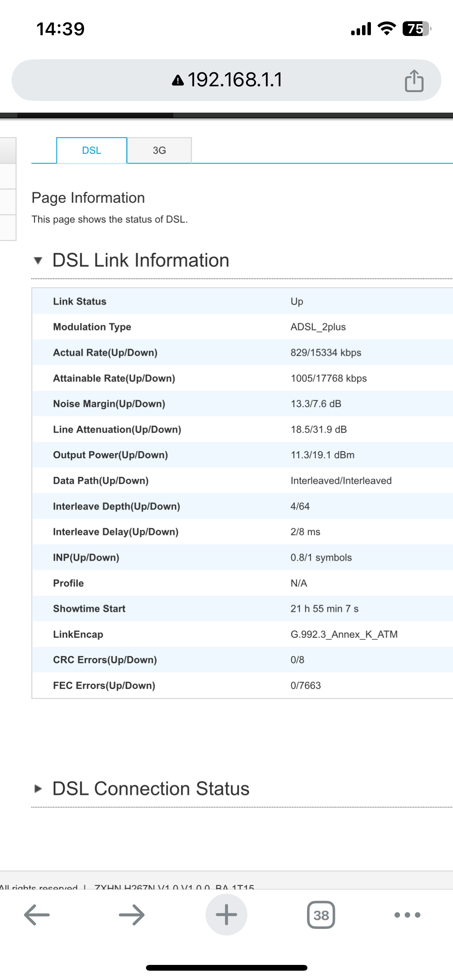The width and height of the screenshot is (453, 980).
Task: Select the Interleave Depth(Up/Down) label
Action: click(x=117, y=506)
